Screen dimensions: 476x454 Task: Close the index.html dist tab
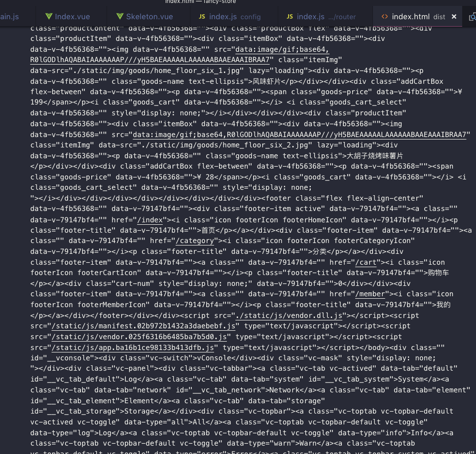(454, 17)
